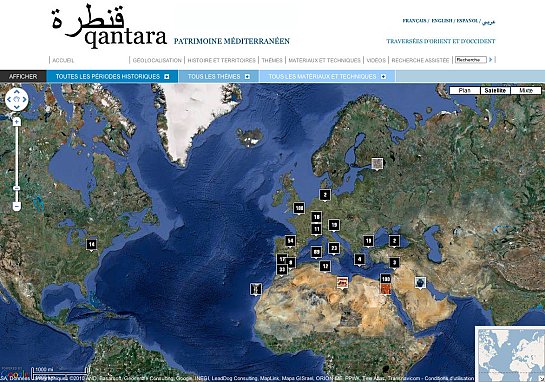Screen dimensions: 545x382
Task: Open the Histoire et Territoires menu
Action: point(221,60)
